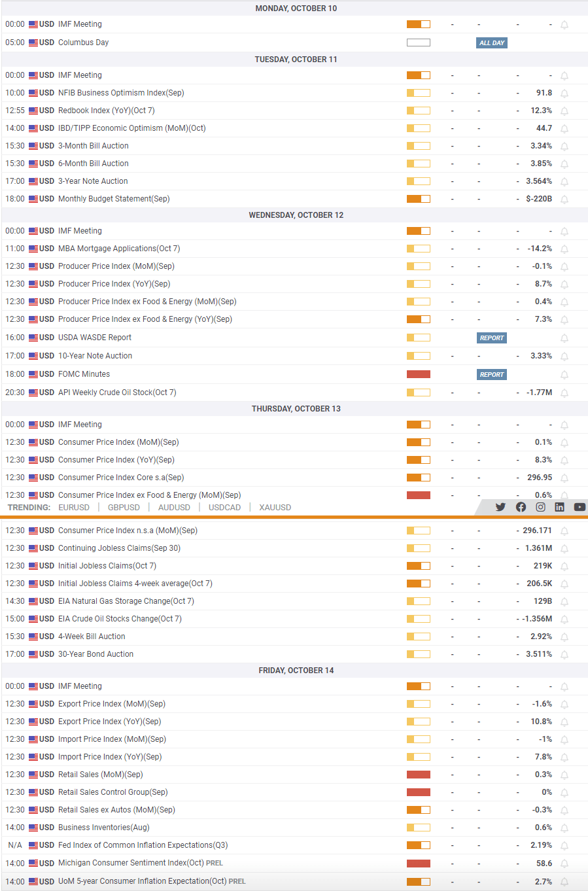Toggle alert bell for NFIB Business Optimism Index
The height and width of the screenshot is (891, 588).
click(564, 94)
